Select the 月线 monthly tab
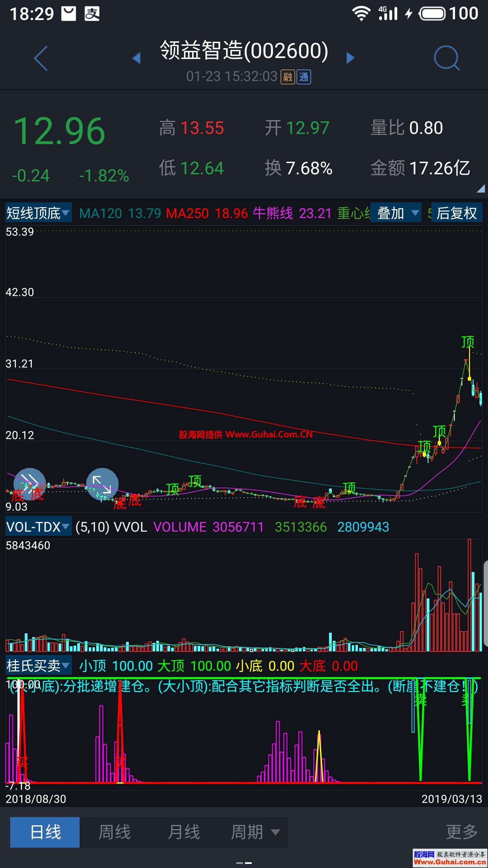Screen dimensions: 488x868 tap(184, 832)
